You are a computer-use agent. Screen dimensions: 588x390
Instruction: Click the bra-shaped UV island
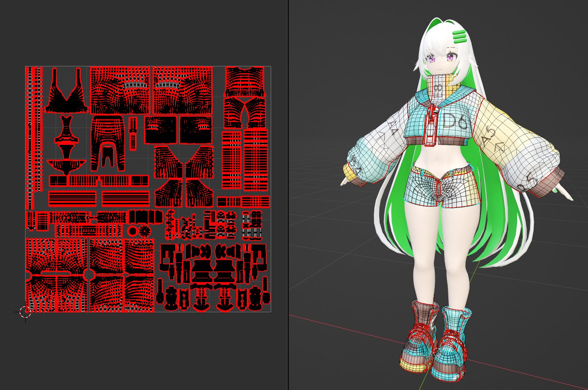click(67, 90)
